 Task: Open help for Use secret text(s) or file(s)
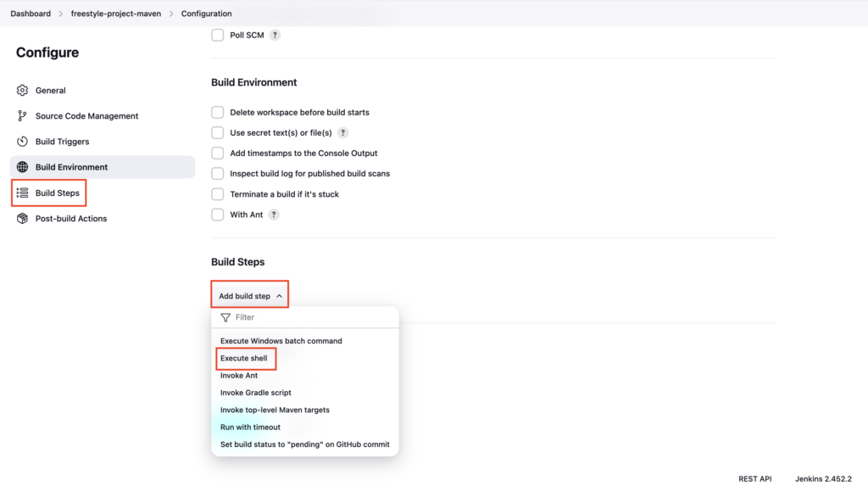(x=342, y=133)
